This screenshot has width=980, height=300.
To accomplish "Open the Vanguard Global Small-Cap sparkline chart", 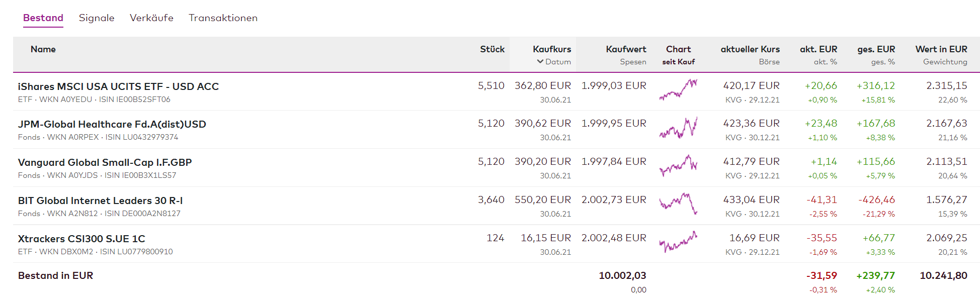I will (678, 166).
